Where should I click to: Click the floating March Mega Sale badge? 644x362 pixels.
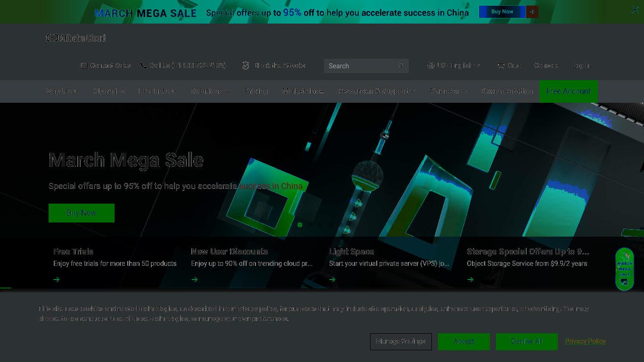point(625,269)
